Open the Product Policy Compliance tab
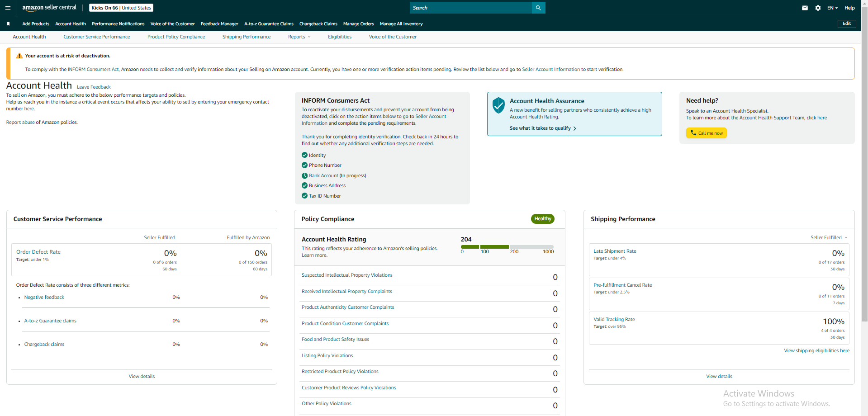The width and height of the screenshot is (868, 416). [176, 37]
